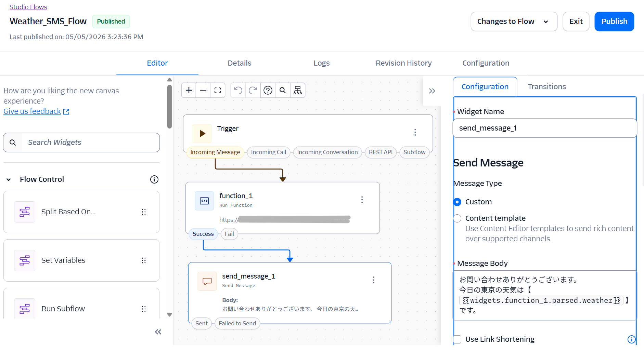This screenshot has height=351, width=644.
Task: Open the top Configuration tab
Action: tap(486, 63)
